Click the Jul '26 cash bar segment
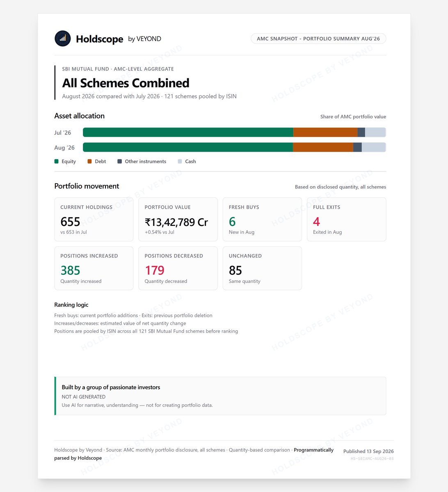This screenshot has height=492, width=448. click(375, 132)
